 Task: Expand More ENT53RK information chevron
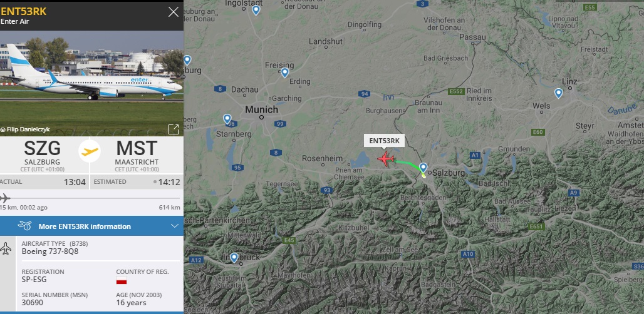point(175,226)
